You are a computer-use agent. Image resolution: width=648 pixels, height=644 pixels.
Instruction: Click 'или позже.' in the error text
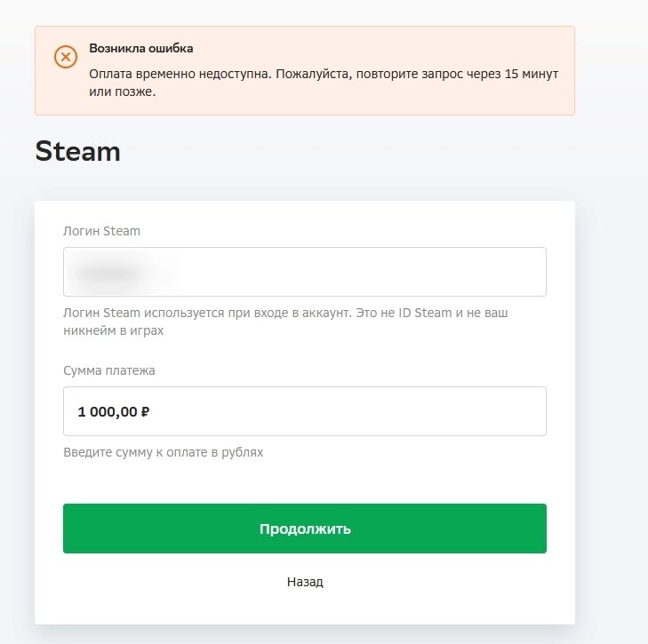[x=123, y=91]
